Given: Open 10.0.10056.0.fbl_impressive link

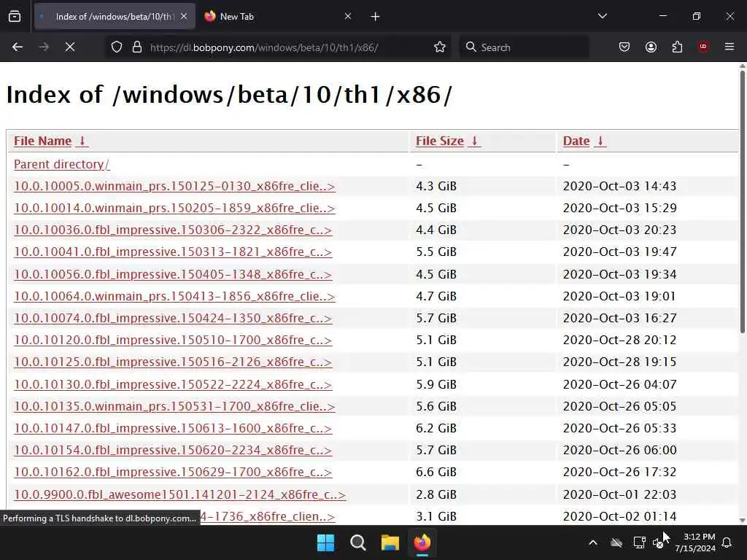Looking at the screenshot, I should click(x=173, y=274).
